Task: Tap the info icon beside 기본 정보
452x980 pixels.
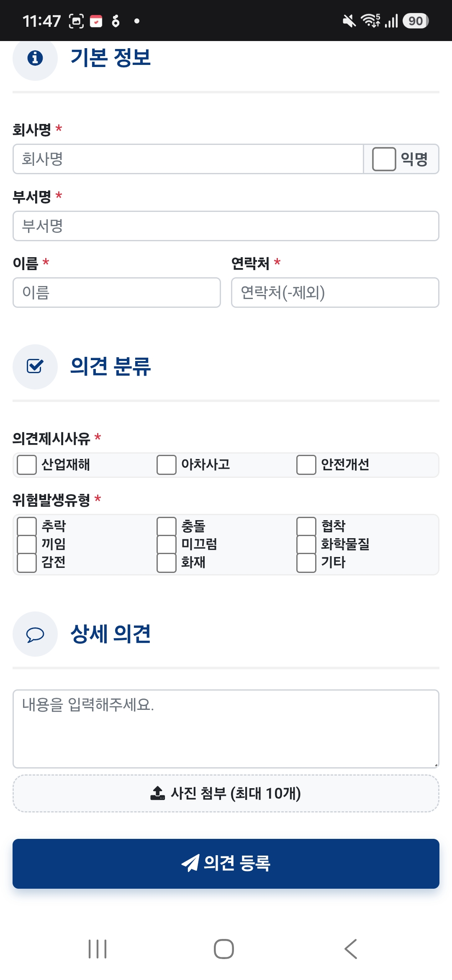Action: [x=35, y=58]
